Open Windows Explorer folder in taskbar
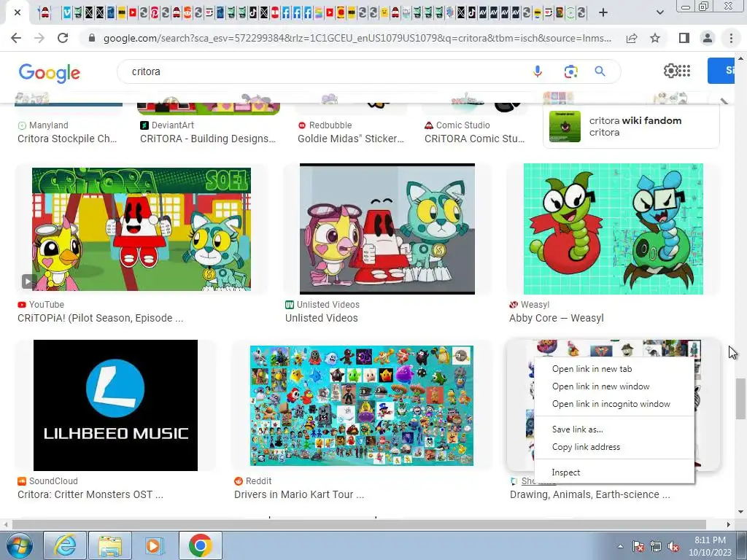This screenshot has height=560, width=747. click(x=109, y=545)
